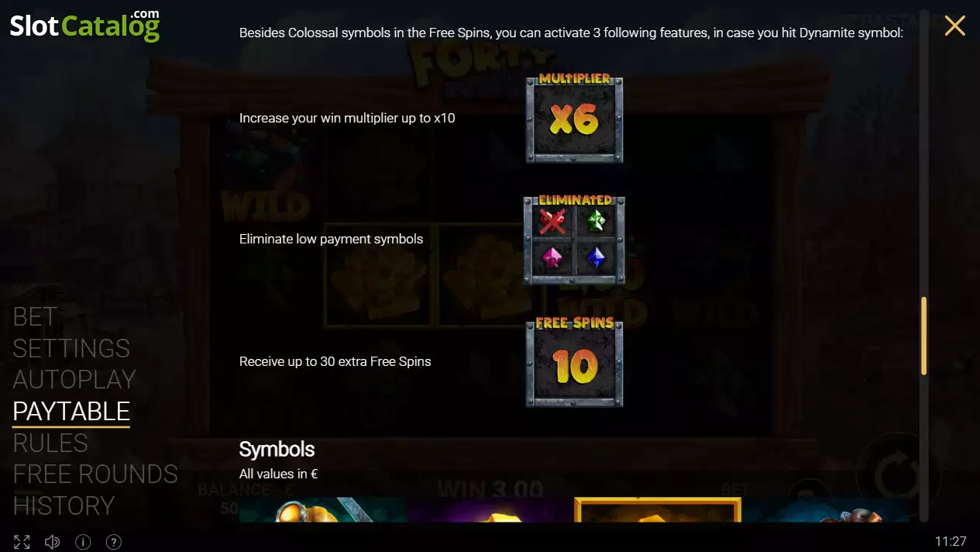Open the HISTORY menu item
The width and height of the screenshot is (980, 552).
pyautogui.click(x=64, y=505)
